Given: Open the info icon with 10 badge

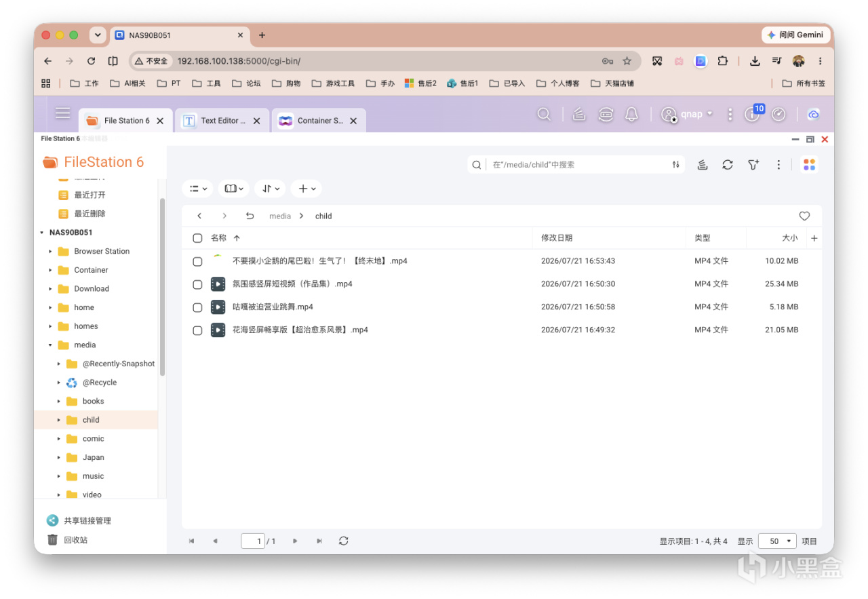Looking at the screenshot, I should 753,113.
